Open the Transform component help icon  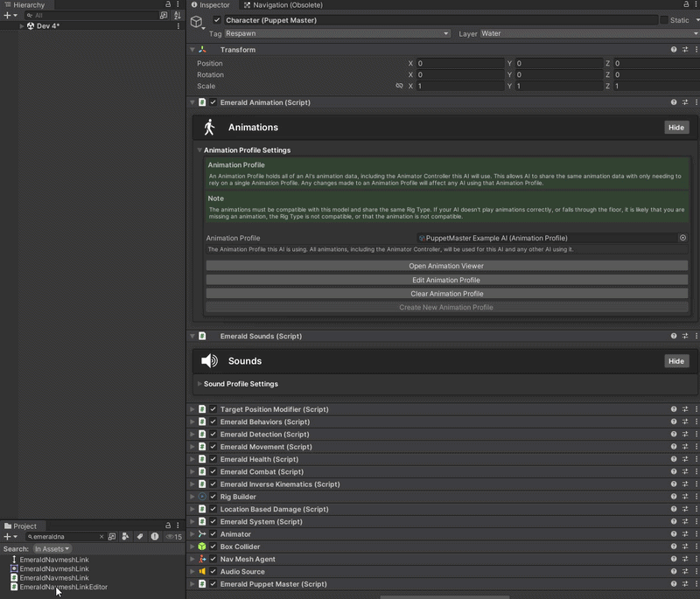pos(674,50)
